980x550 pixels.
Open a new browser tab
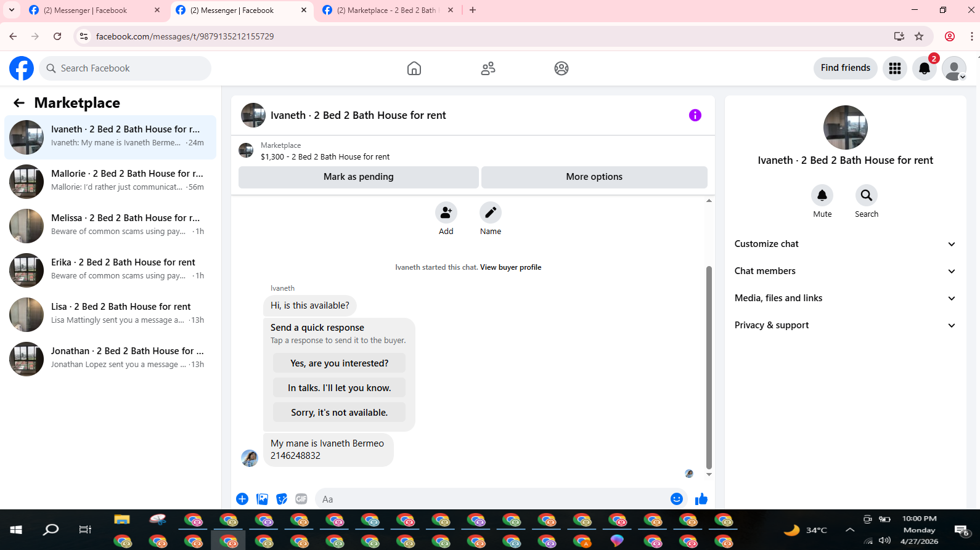(473, 10)
